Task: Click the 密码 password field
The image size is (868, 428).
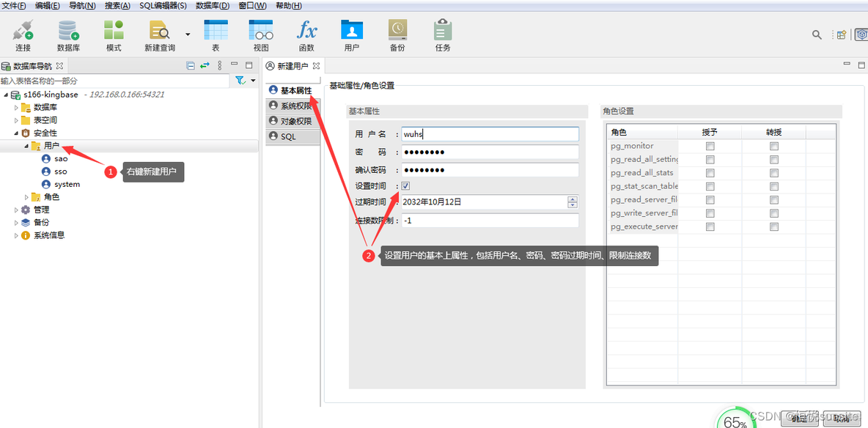Action: coord(490,152)
